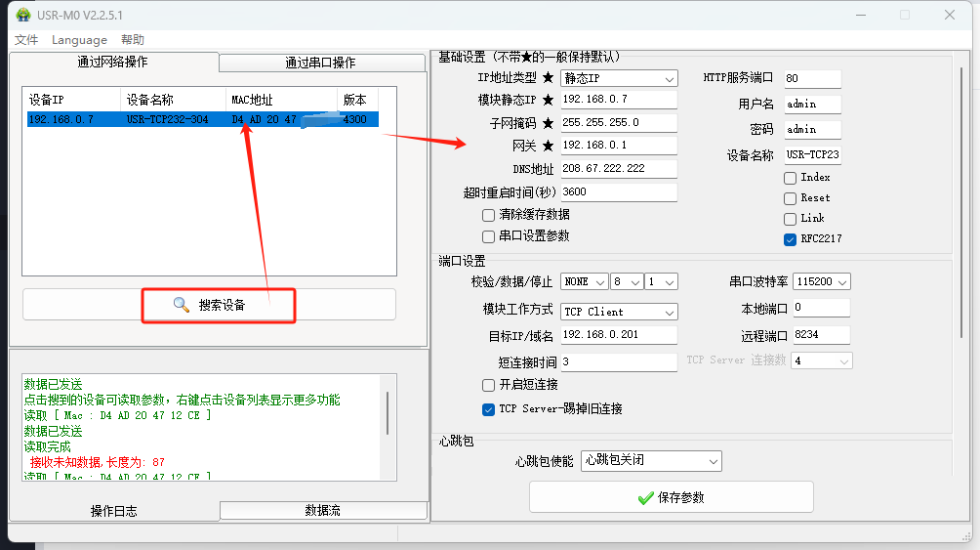Select device row 192.168.0.7 in list
Screen dimensions: 980x550
tap(202, 119)
